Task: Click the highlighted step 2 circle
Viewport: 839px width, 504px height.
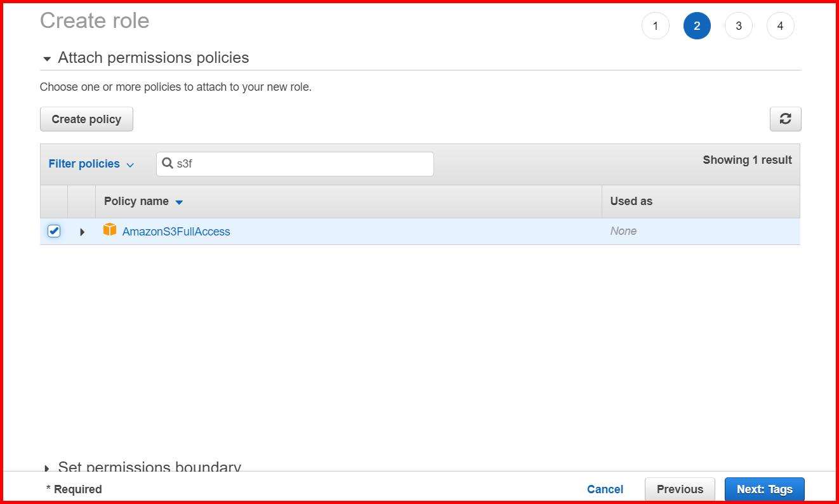Action: point(697,25)
